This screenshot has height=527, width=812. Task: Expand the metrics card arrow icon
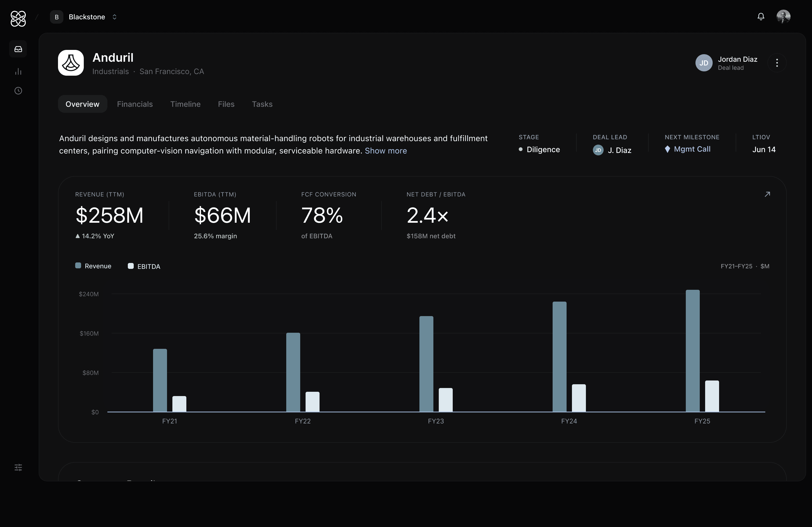tap(767, 194)
